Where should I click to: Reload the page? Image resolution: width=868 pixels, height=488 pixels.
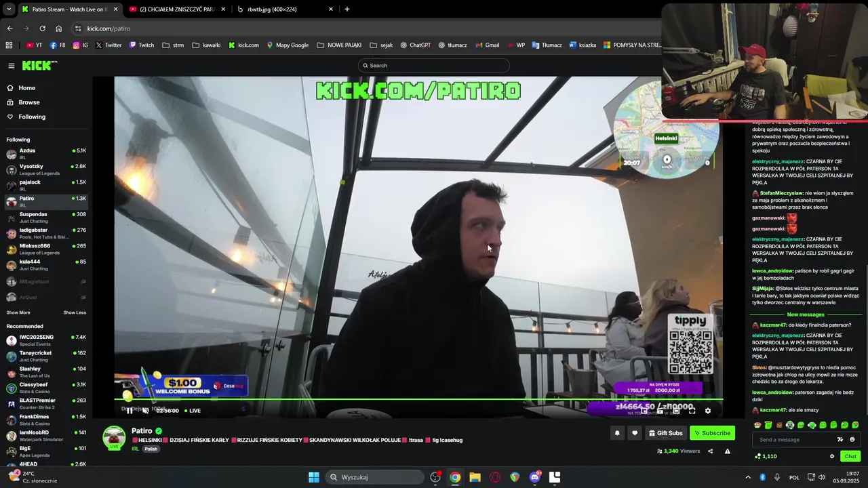42,28
